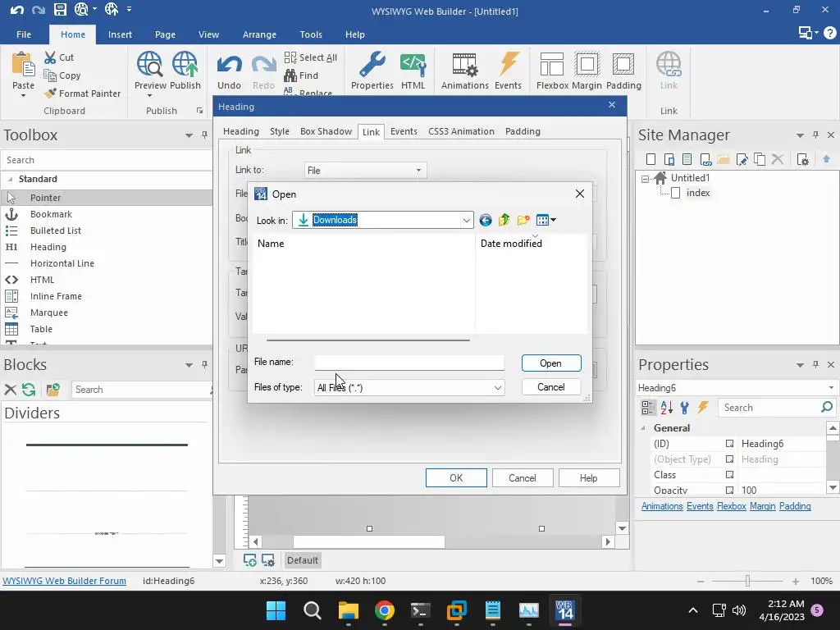Image resolution: width=840 pixels, height=630 pixels.
Task: Open the View Menu in the Open dialog
Action: (x=546, y=220)
